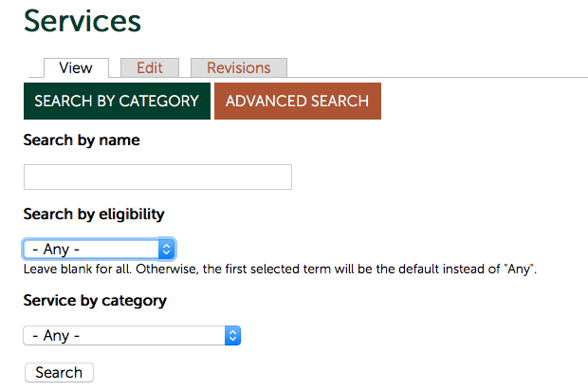Viewport: 588px width, 391px height.
Task: Click the blue arrows on category dropdown
Action: [232, 336]
